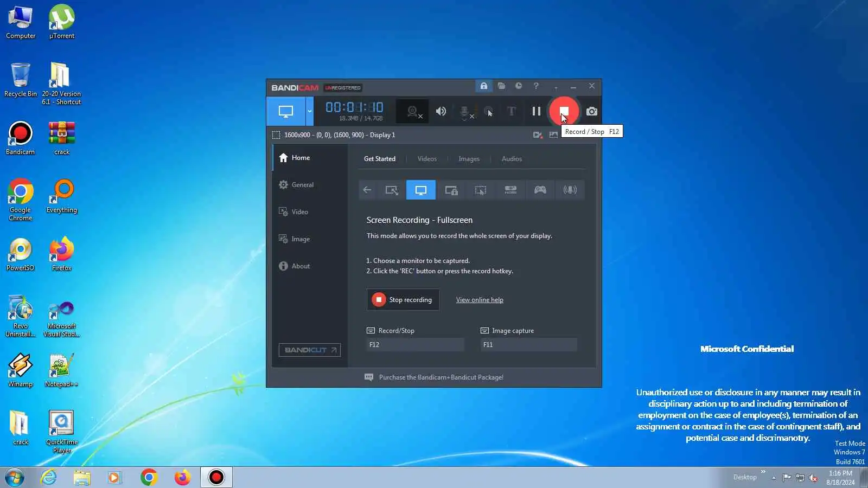Click Purchase the Bandicam+Bandicut Package
Screen dimensions: 868x488
(x=441, y=377)
